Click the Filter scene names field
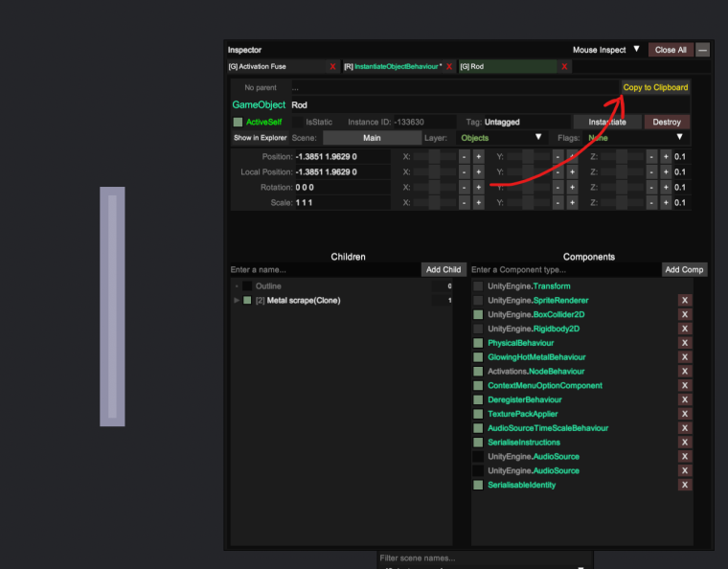Image resolution: width=728 pixels, height=569 pixels. [485, 558]
